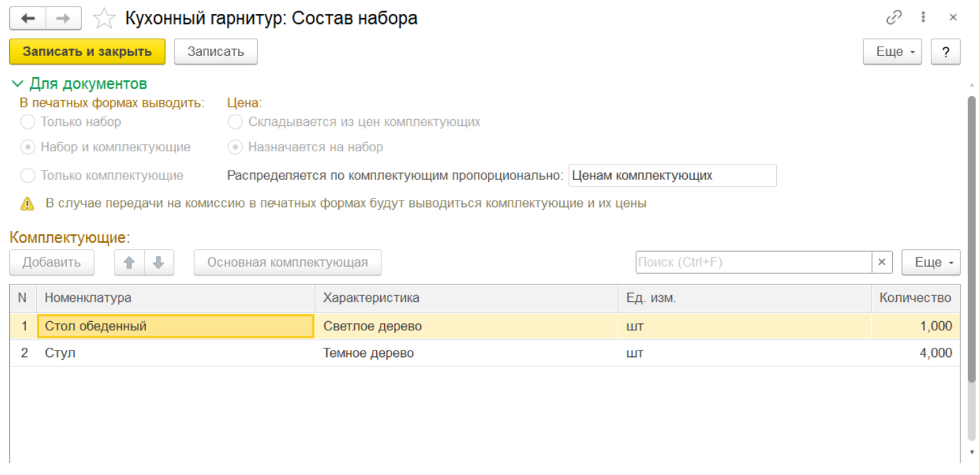Viewport: 980px width, 475px height.
Task: Choose 'Складывается из цен комплектующих' price option
Action: [235, 122]
